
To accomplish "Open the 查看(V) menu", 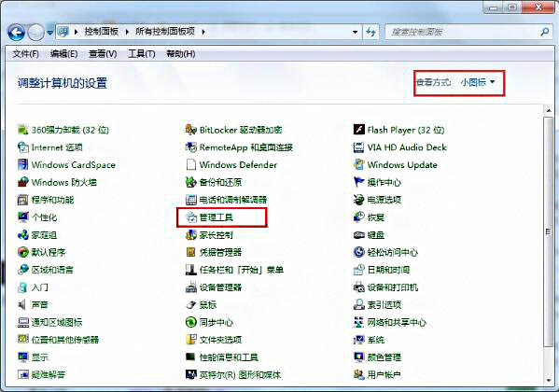I will tap(103, 54).
